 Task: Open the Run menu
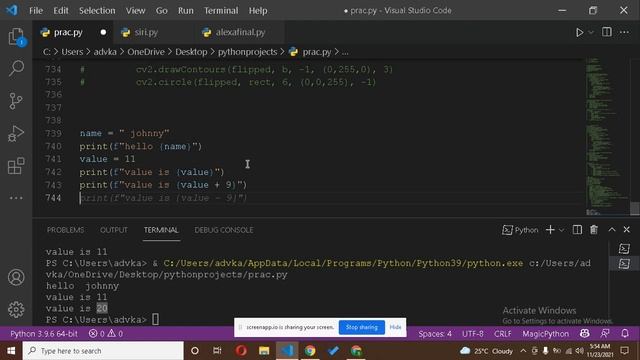[x=186, y=11]
